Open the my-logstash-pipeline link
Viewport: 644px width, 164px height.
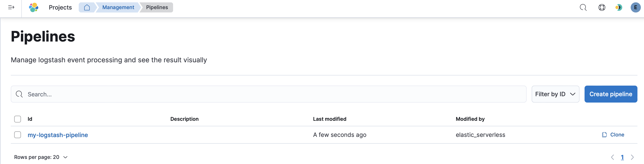[x=58, y=135]
